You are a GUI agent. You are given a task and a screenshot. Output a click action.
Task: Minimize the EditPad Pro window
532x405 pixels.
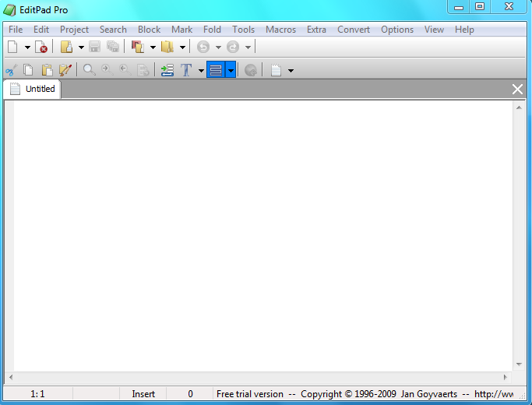pyautogui.click(x=459, y=7)
